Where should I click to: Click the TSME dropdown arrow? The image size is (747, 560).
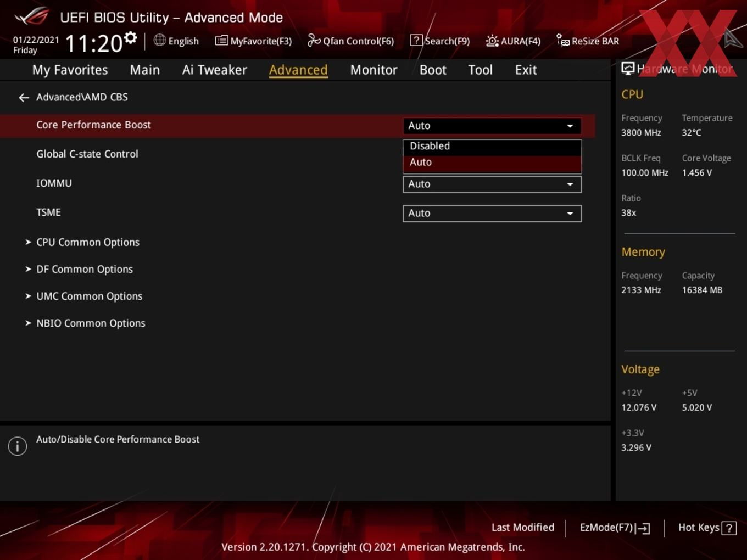click(x=570, y=214)
